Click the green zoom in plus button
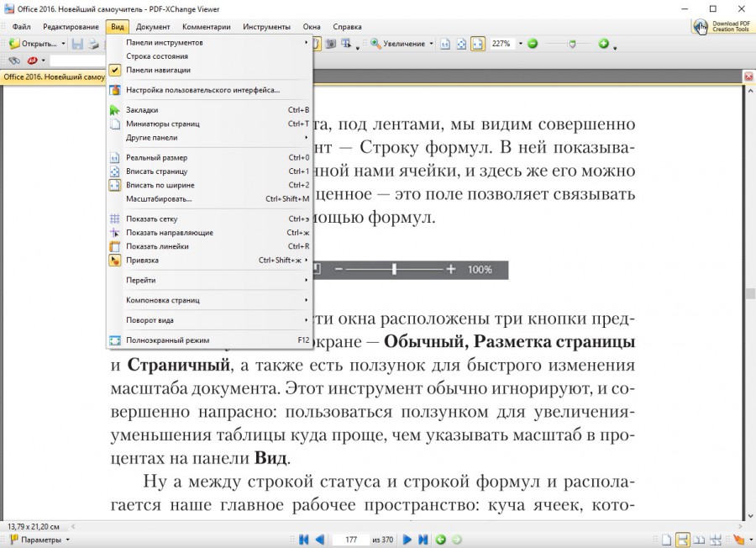The image size is (756, 548). (x=603, y=44)
